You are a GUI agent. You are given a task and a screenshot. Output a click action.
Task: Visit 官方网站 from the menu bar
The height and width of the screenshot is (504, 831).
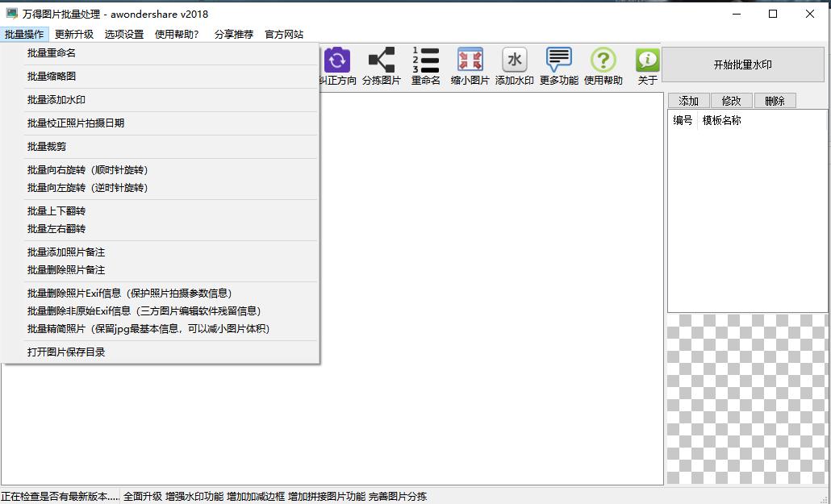pos(284,34)
